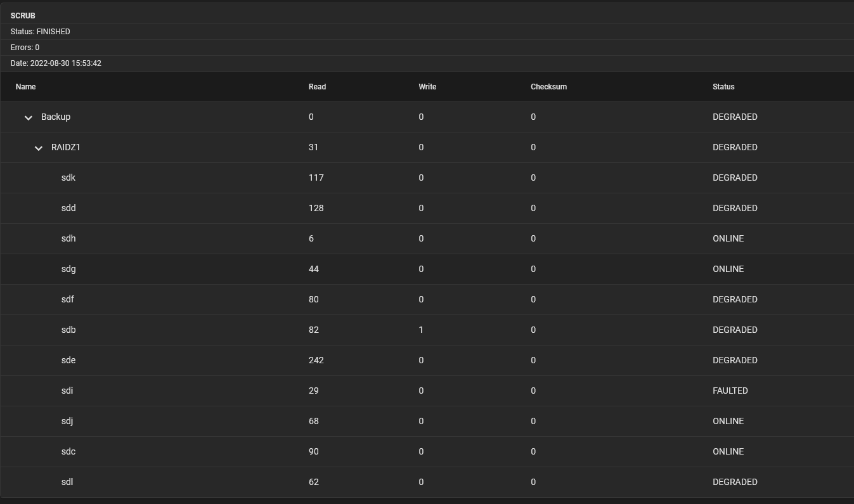Collapse the RAIDZ1 vdev chevron

click(x=38, y=148)
